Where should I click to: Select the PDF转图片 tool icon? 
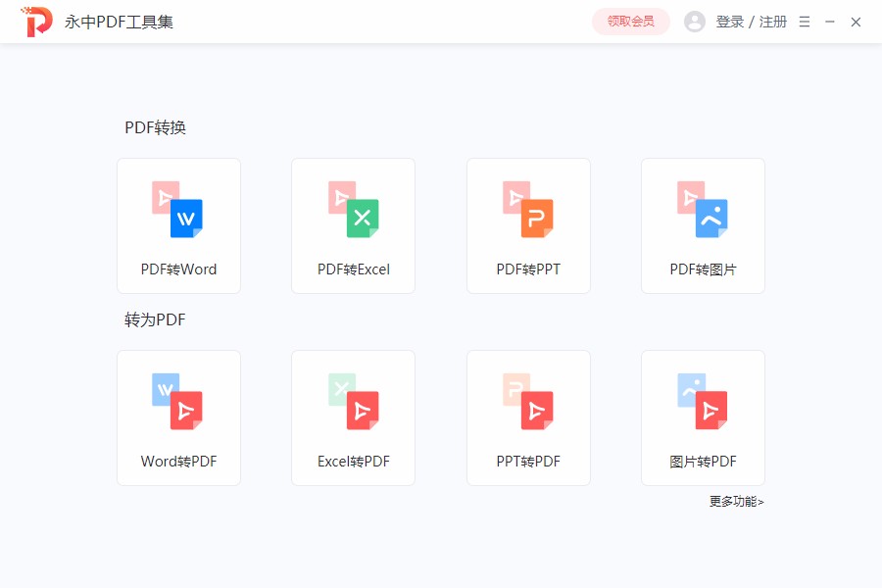pos(703,209)
